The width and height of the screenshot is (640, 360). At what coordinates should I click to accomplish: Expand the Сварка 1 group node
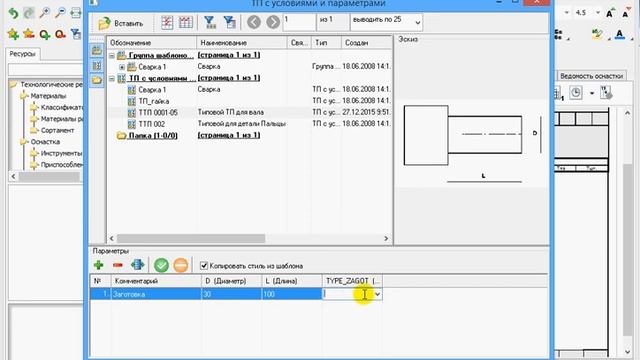pos(122,67)
